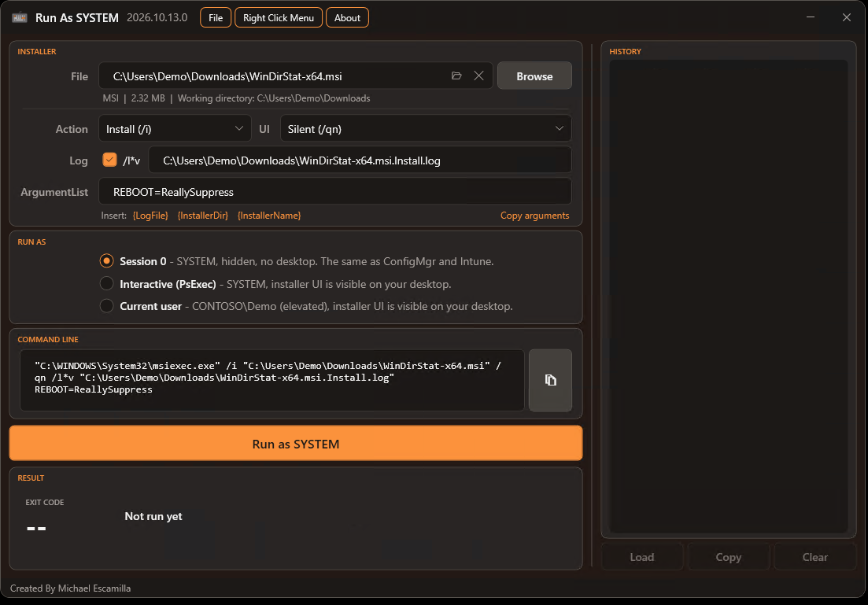
Task: Focus the ArgumentList input field
Action: coord(335,191)
